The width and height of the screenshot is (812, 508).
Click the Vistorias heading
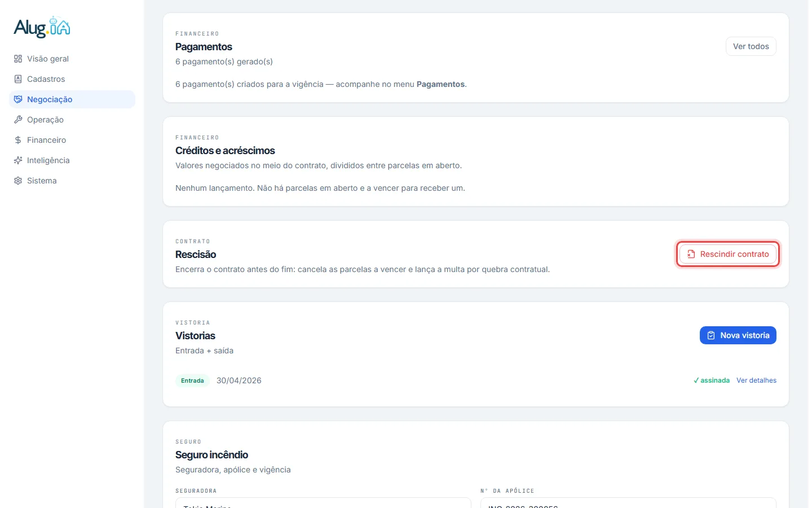pos(195,336)
